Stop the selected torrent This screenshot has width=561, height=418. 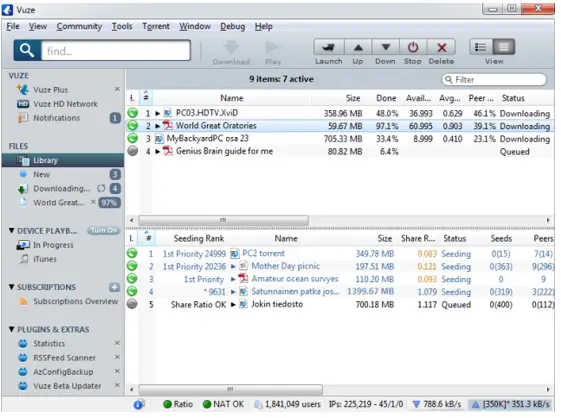tap(413, 47)
